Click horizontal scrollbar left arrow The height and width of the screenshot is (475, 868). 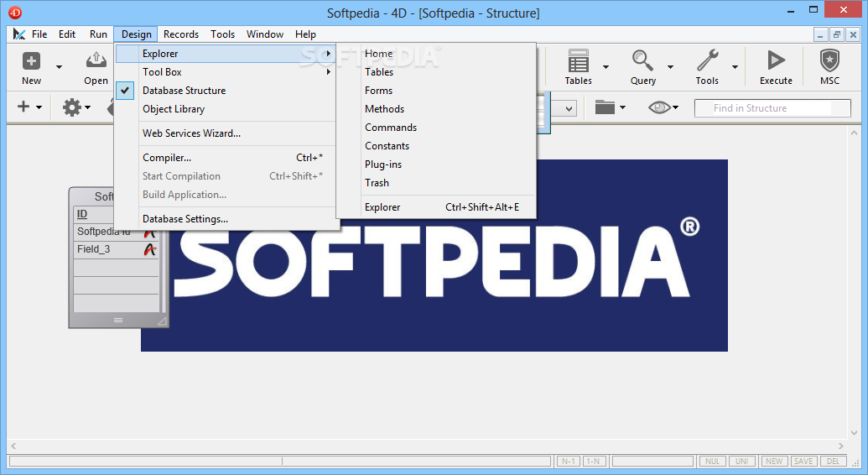click(x=14, y=446)
